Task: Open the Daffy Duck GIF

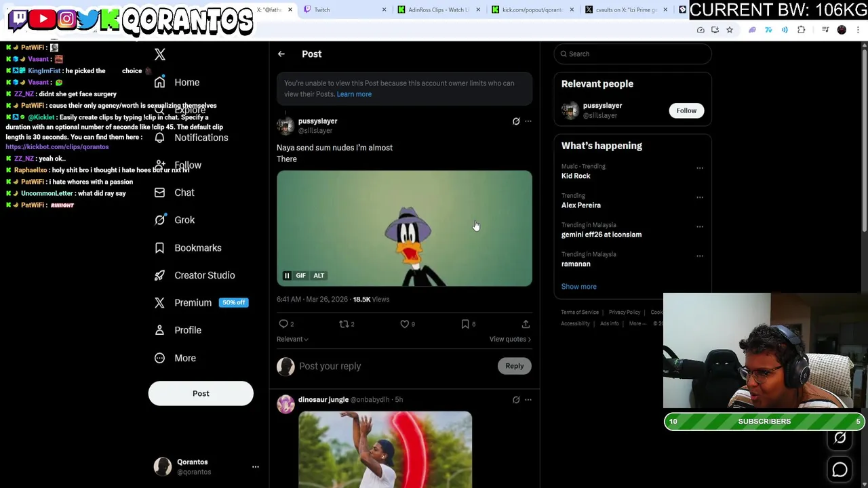Action: click(x=404, y=228)
